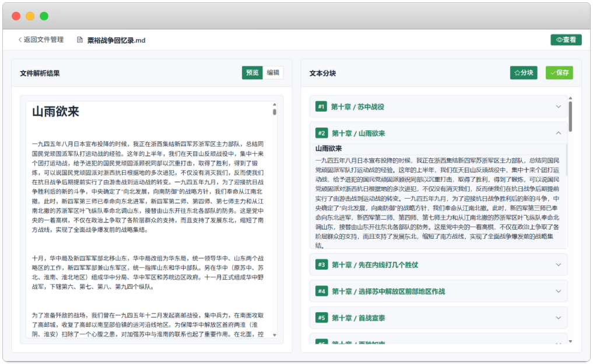
Task: Switch to 预览 mode
Action: pyautogui.click(x=252, y=72)
